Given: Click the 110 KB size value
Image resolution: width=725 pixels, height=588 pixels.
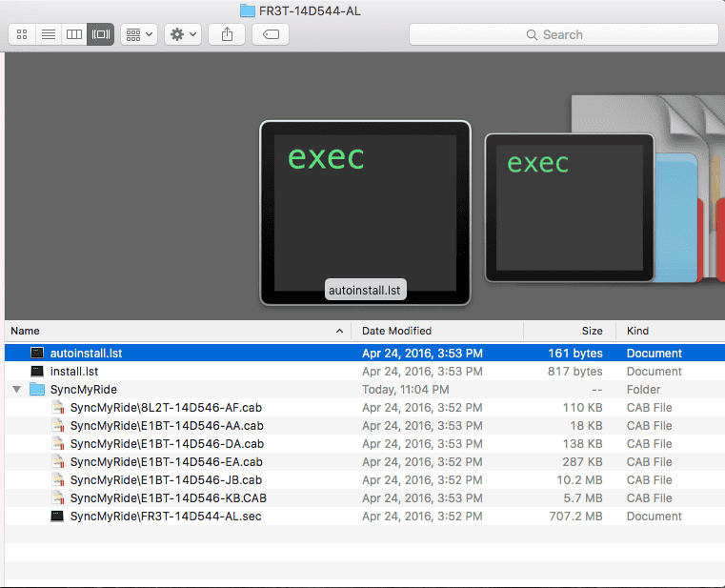Looking at the screenshot, I should pos(583,408).
